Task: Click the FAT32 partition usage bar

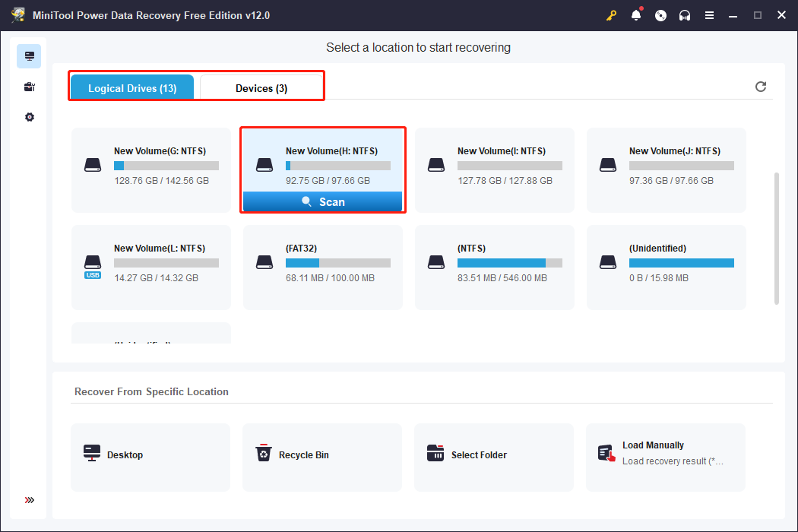Action: point(338,263)
